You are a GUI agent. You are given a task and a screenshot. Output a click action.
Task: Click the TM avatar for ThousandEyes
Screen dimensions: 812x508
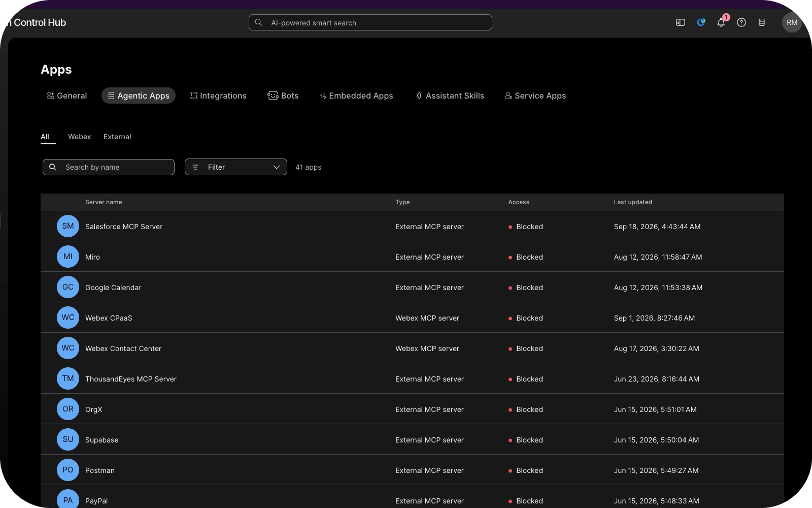[x=68, y=378]
